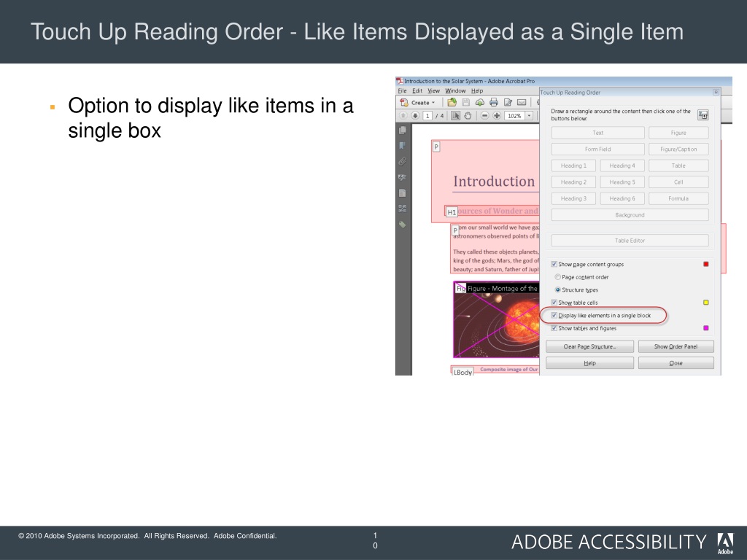Click the zoom out minus icon
The height and width of the screenshot is (560, 747).
[x=484, y=116]
